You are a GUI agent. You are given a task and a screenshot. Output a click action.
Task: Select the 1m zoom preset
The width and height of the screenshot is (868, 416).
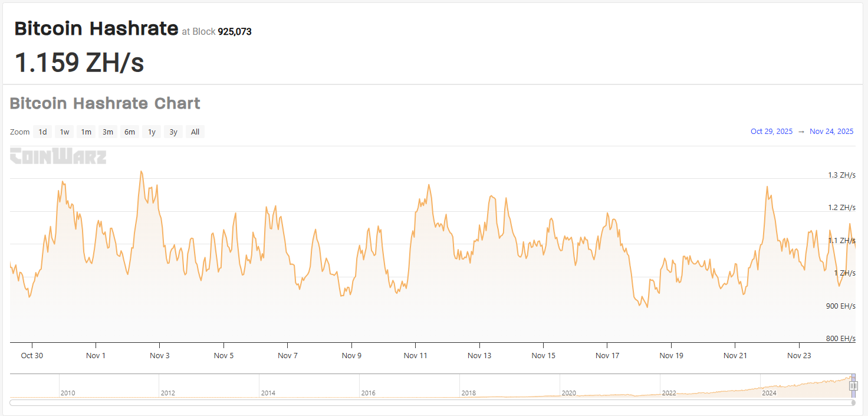click(86, 132)
